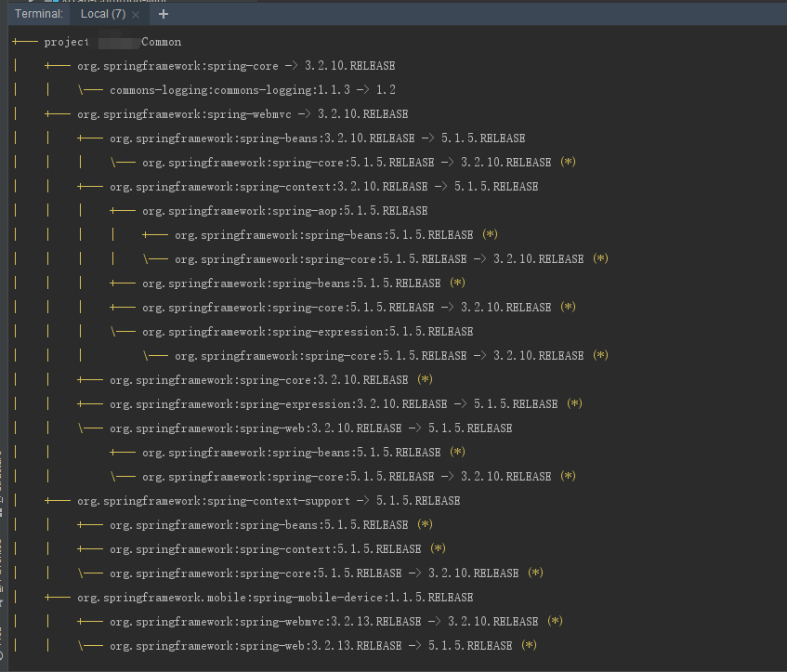Click the spring-context:3.2.10.RELEASE -> 5.1.5.RELEASE line
Image resolution: width=787 pixels, height=672 pixels.
[x=323, y=187]
